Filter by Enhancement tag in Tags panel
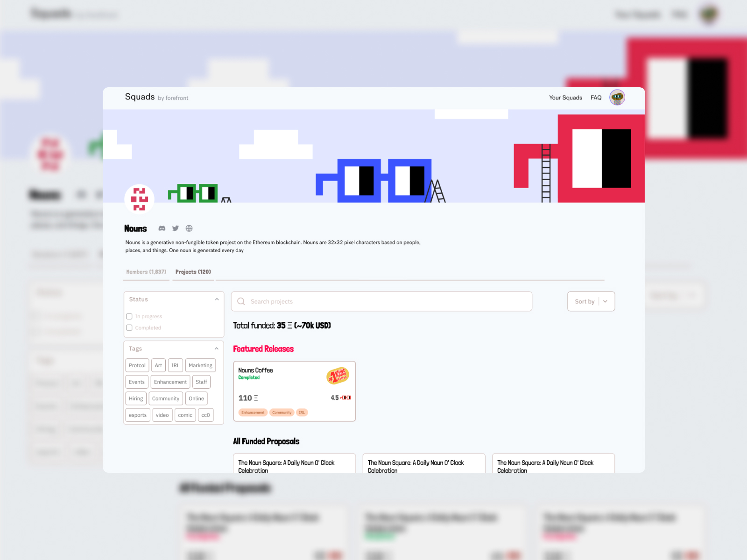Image resolution: width=747 pixels, height=560 pixels. tap(170, 382)
